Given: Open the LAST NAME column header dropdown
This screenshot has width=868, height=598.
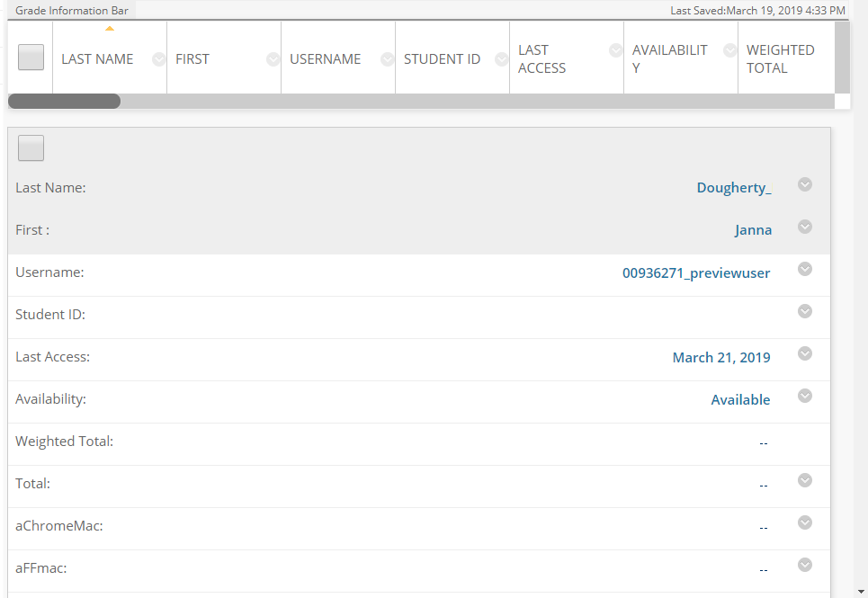Looking at the screenshot, I should [158, 59].
